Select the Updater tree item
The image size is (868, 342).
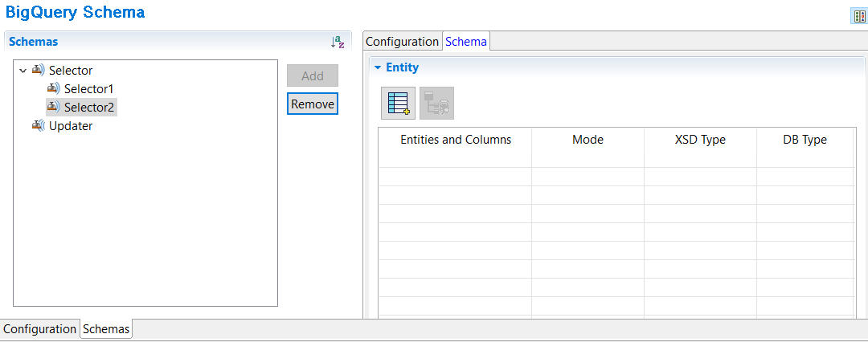pyautogui.click(x=71, y=125)
